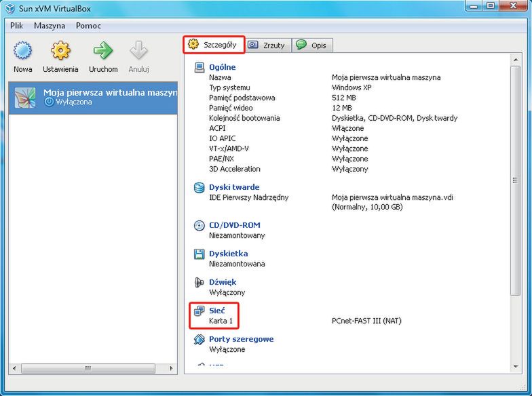Image resolution: width=532 pixels, height=396 pixels.
Task: Click the Dźwięk speaker icon
Action: tap(199, 282)
